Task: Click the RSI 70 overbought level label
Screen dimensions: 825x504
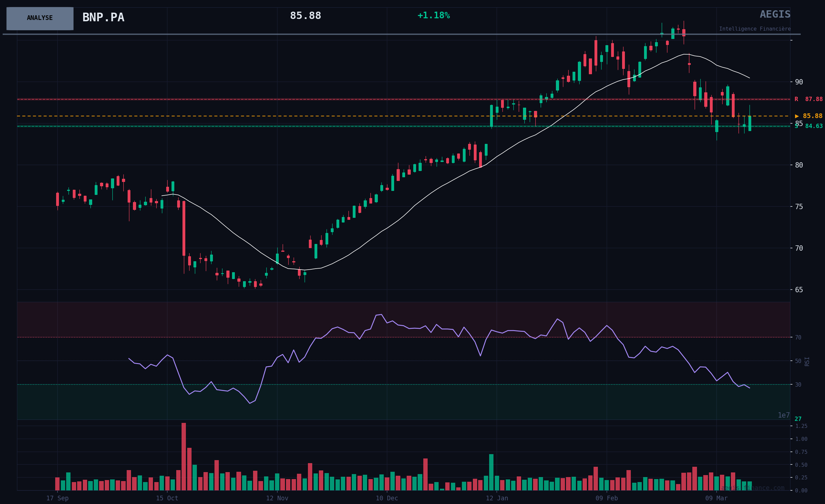Action: [x=798, y=337]
